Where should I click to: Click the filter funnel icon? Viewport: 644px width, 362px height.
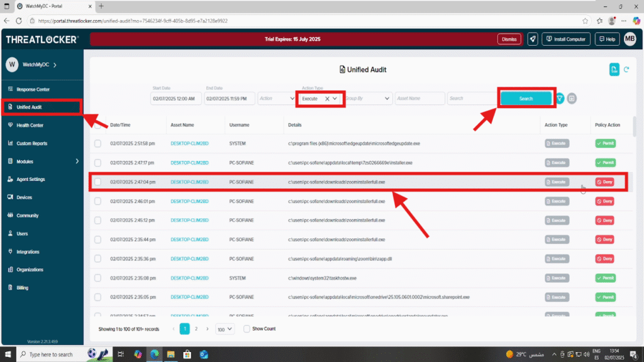pyautogui.click(x=560, y=99)
